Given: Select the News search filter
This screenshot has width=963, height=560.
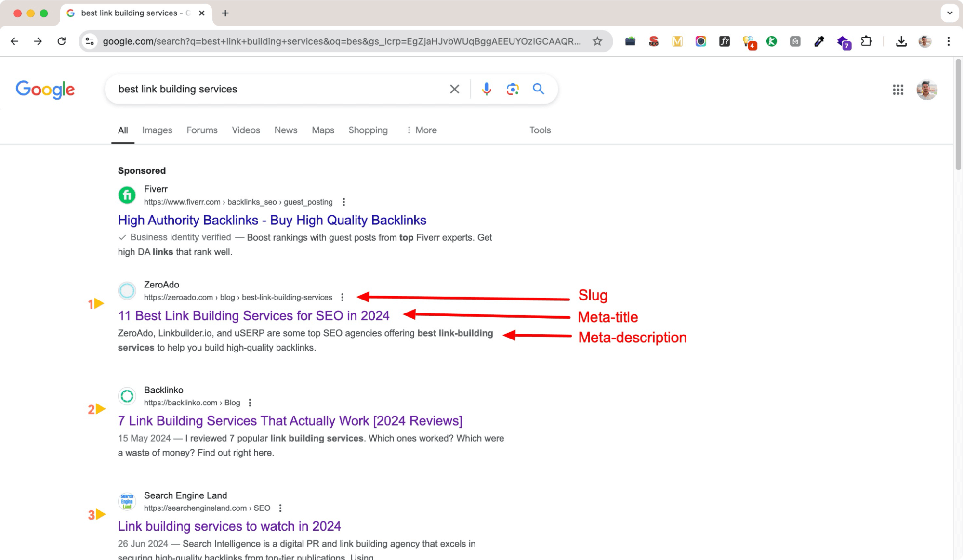Looking at the screenshot, I should [x=285, y=130].
